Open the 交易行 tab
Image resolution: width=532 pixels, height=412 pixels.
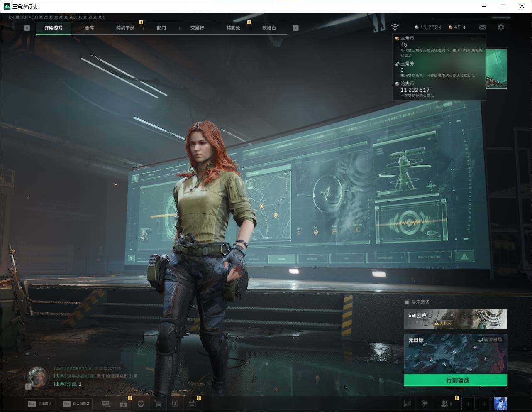click(x=197, y=28)
